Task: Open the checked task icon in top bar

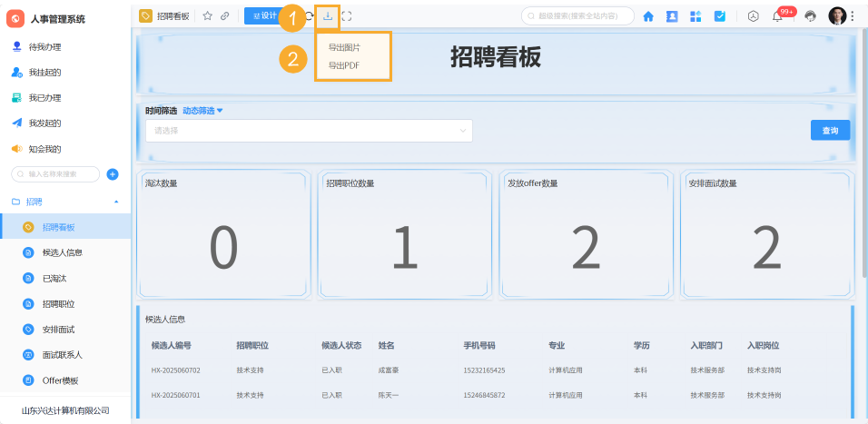Action: click(720, 16)
